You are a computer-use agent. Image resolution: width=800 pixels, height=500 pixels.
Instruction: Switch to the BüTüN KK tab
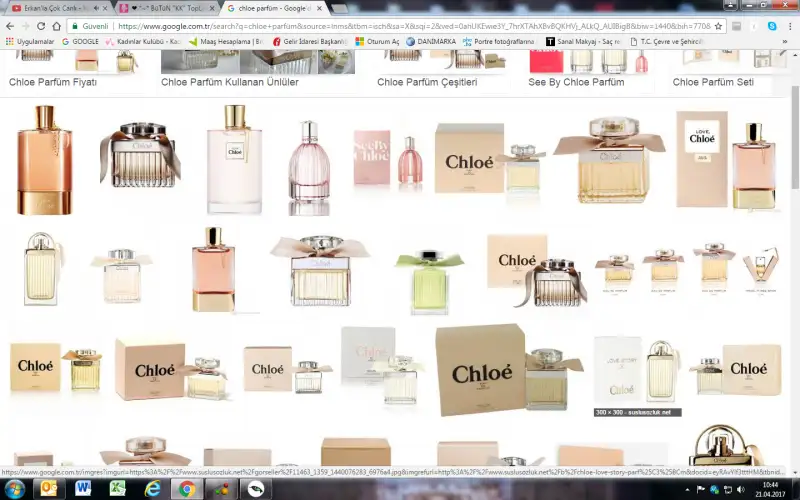[166, 8]
